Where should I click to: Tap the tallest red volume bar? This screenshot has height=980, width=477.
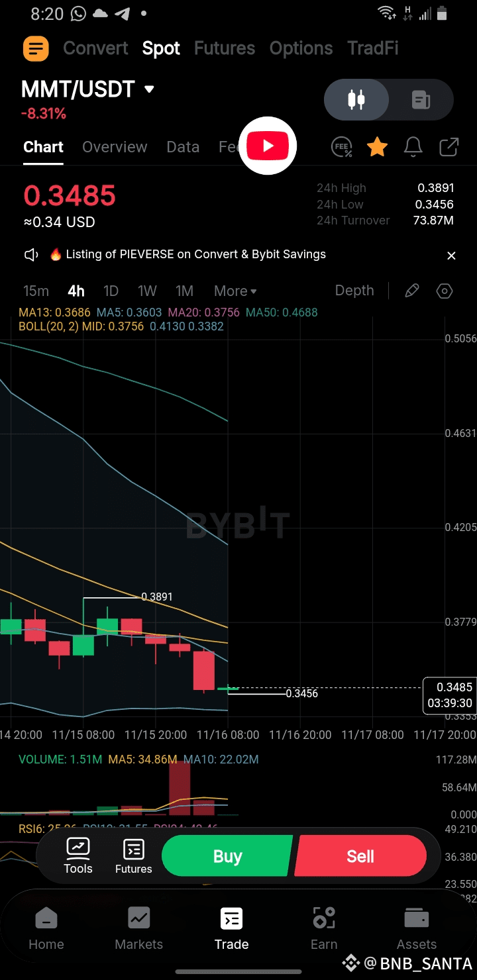tap(180, 788)
